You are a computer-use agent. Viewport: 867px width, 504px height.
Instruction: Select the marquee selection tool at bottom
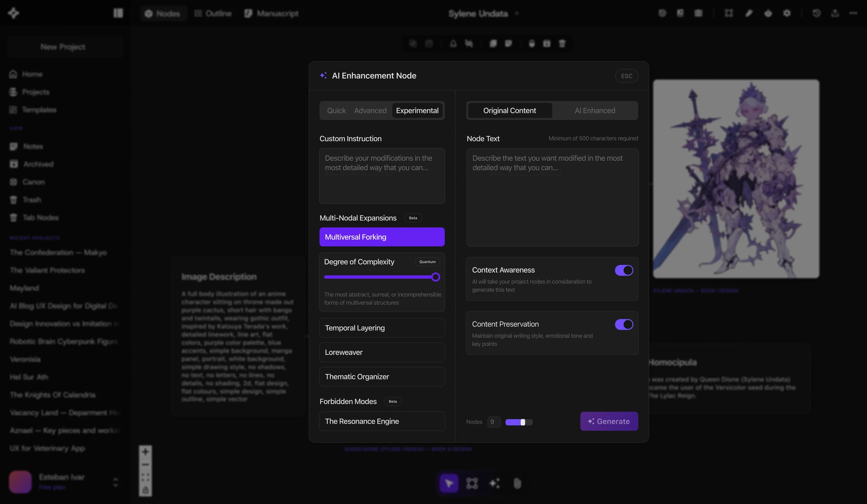coord(472,483)
